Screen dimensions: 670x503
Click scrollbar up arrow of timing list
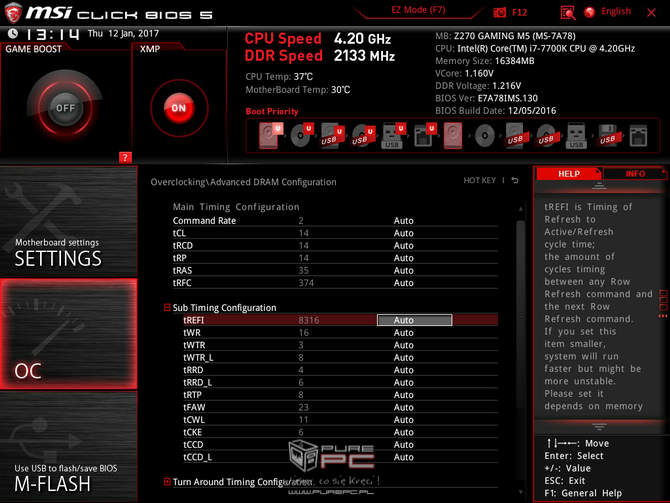click(520, 209)
